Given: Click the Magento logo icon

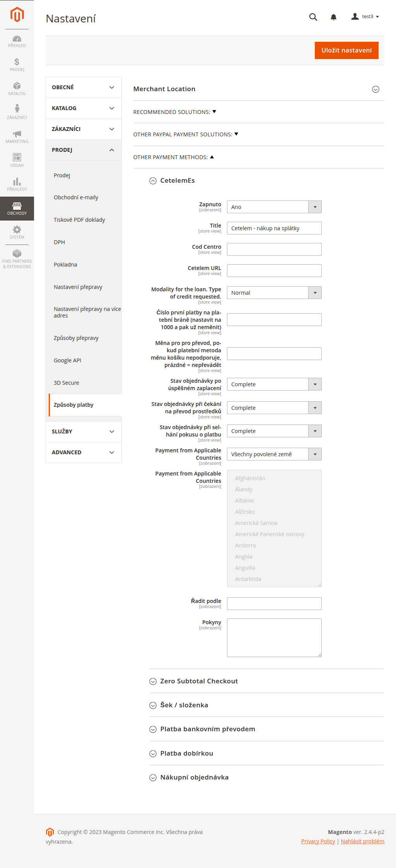Looking at the screenshot, I should [x=17, y=15].
